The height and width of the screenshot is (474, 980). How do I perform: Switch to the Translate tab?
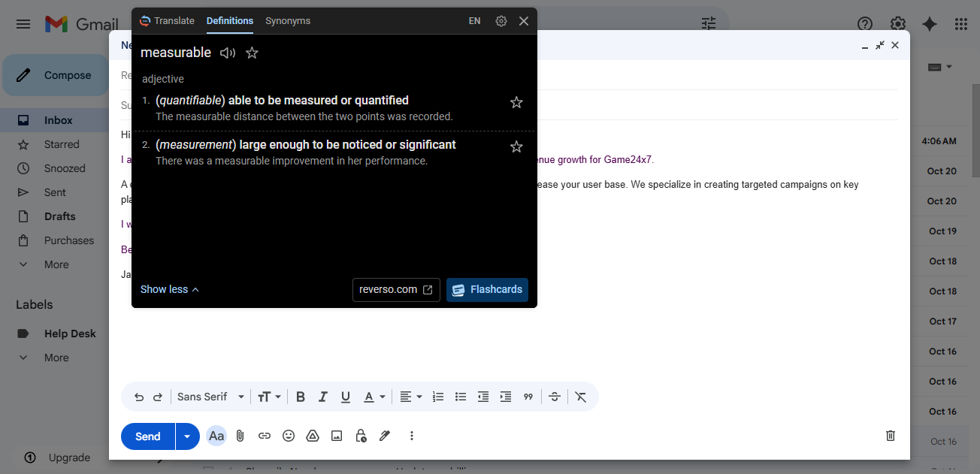click(168, 21)
